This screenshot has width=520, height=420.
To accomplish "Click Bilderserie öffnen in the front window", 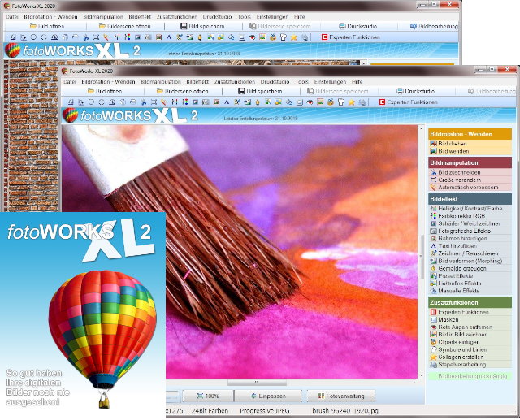I will [182, 91].
